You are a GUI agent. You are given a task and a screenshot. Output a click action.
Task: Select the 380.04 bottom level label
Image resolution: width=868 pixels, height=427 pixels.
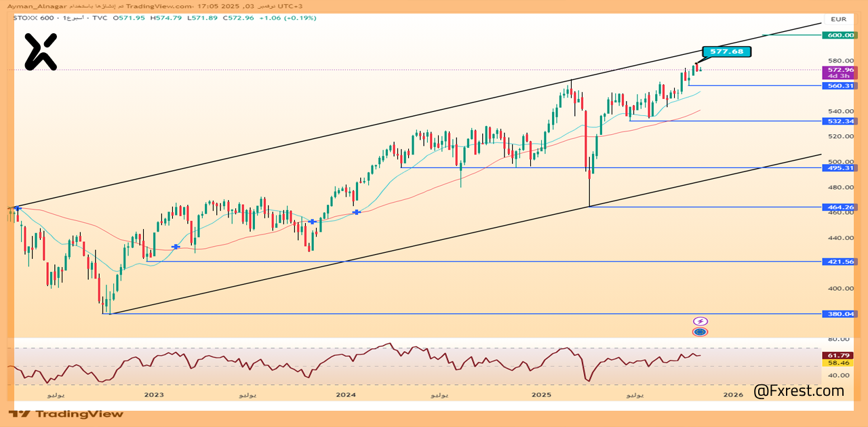click(838, 314)
